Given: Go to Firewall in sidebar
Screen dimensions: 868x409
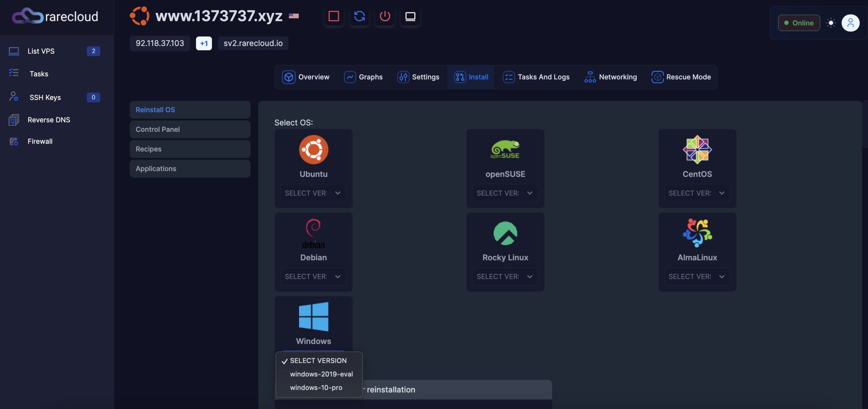Looking at the screenshot, I should (x=40, y=141).
